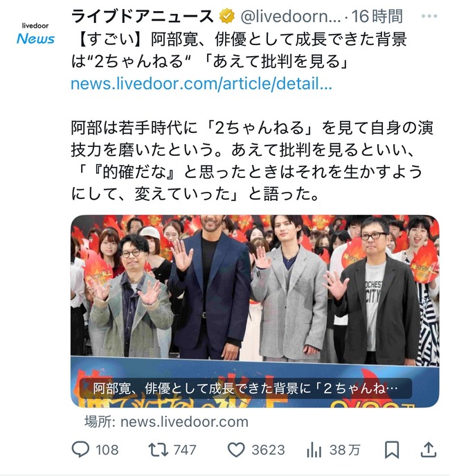Viewport: 450px width, 476px height.
Task: Open the livedoor News profile avatar
Action: (x=35, y=34)
